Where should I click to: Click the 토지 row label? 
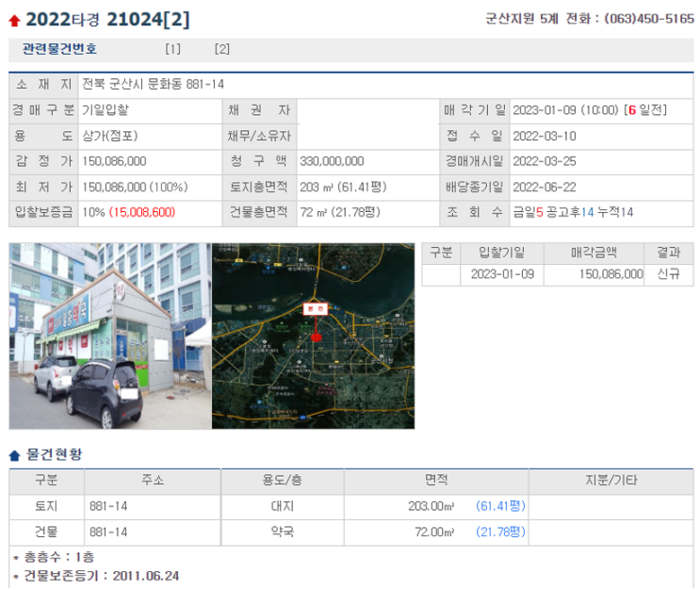coord(46,506)
